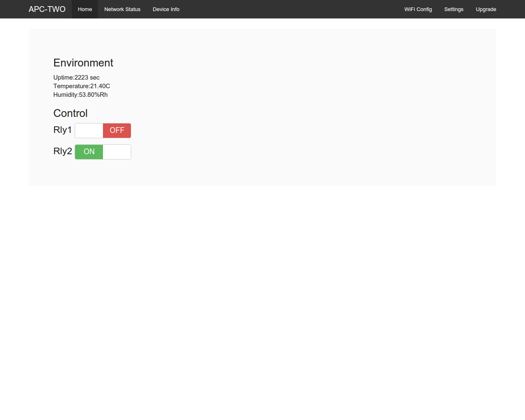Click the APC-TWO brand title
525x420 pixels.
tap(47, 9)
